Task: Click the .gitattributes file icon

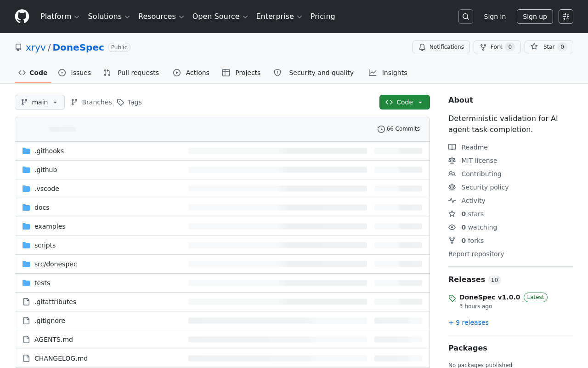Action: click(x=26, y=302)
